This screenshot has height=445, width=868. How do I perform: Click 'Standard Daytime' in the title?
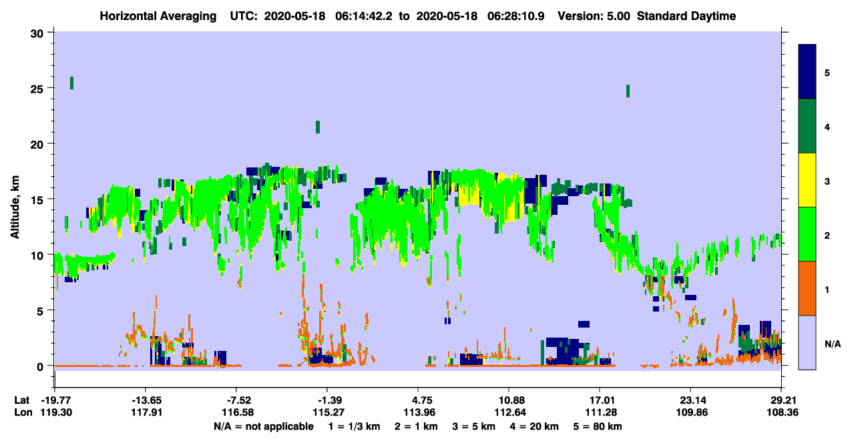(x=686, y=16)
